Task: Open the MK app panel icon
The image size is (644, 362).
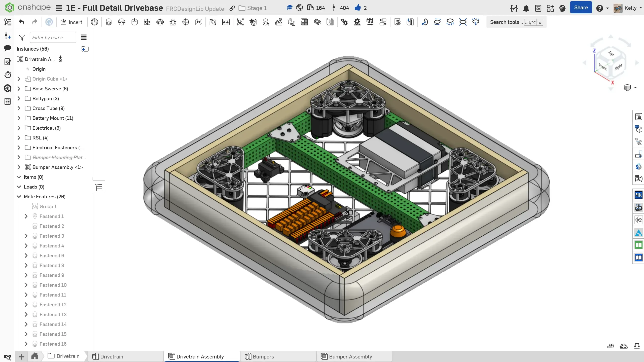Action: (x=638, y=195)
